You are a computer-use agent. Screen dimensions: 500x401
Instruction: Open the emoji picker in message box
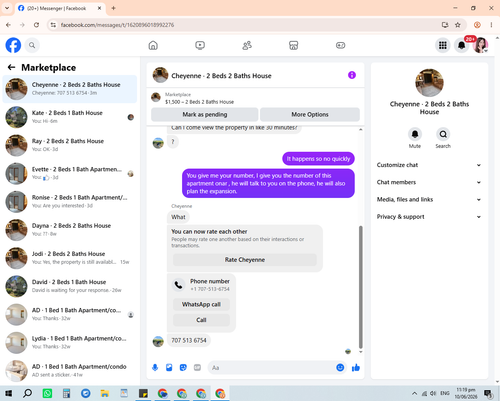click(x=340, y=368)
